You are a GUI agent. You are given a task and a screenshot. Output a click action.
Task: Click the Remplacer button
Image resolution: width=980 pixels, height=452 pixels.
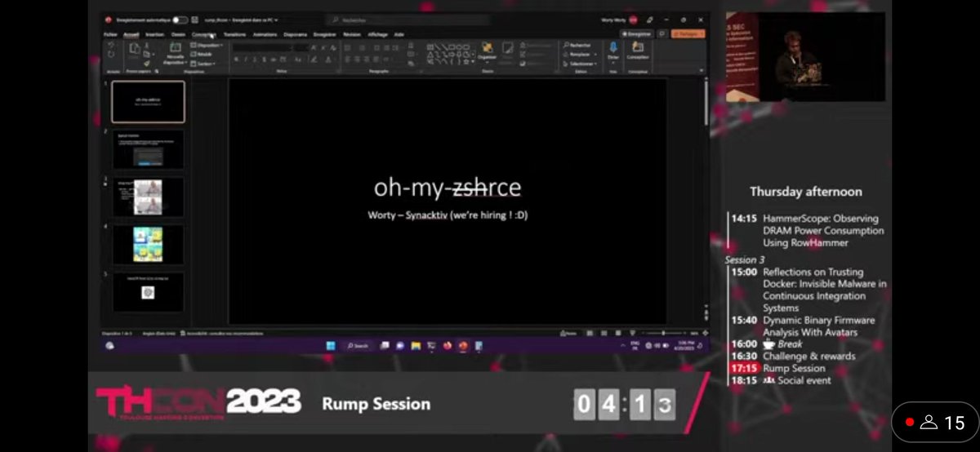click(579, 55)
